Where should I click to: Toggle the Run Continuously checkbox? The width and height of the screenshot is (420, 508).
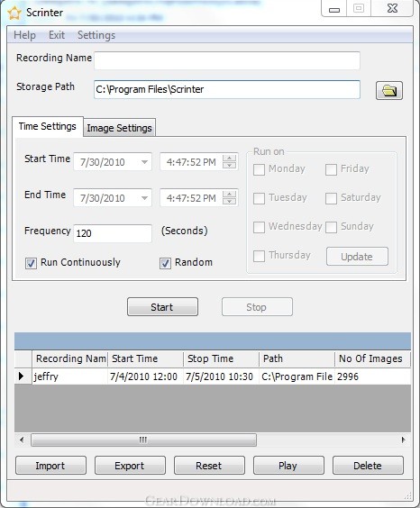pos(32,263)
